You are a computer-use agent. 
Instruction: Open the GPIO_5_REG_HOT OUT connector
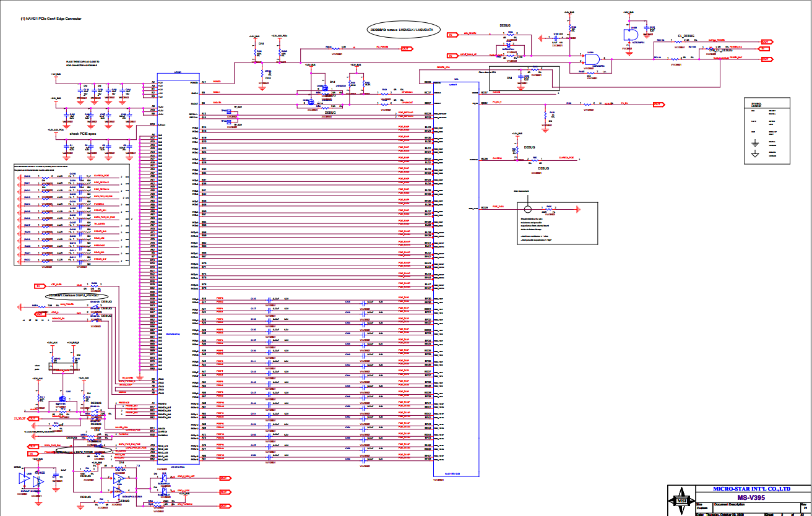point(224,478)
